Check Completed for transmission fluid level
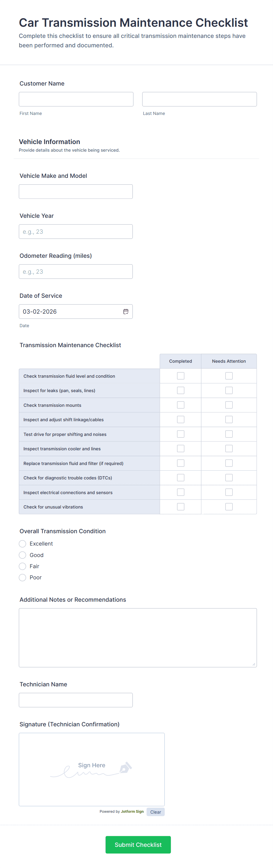 click(x=181, y=376)
